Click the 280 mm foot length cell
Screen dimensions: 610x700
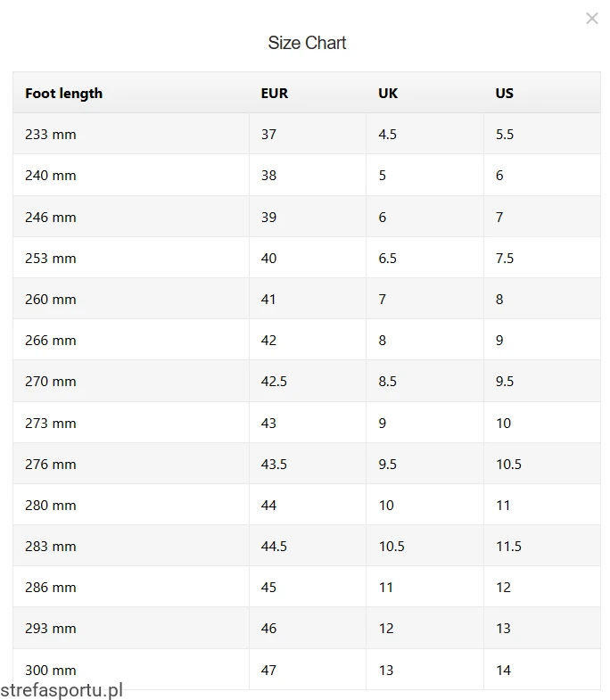pyautogui.click(x=51, y=506)
